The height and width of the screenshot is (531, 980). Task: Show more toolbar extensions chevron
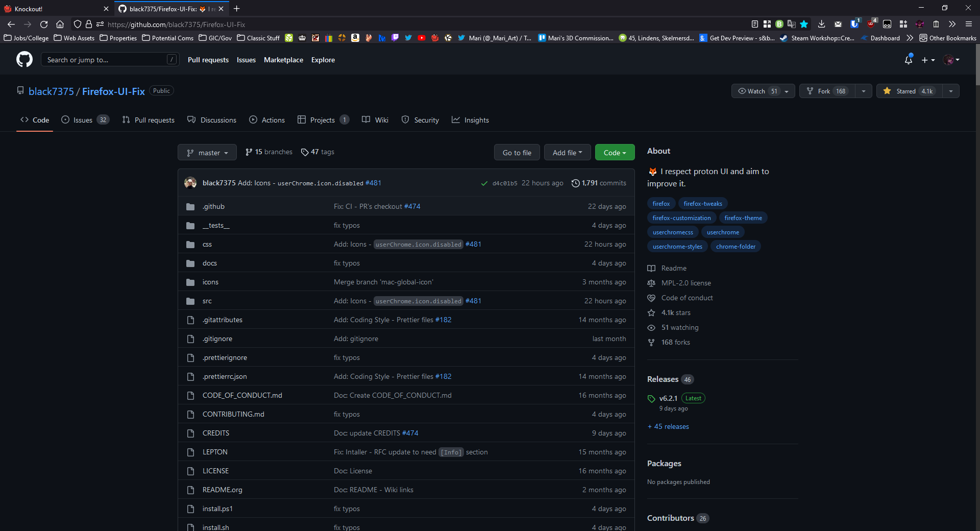[x=952, y=24]
